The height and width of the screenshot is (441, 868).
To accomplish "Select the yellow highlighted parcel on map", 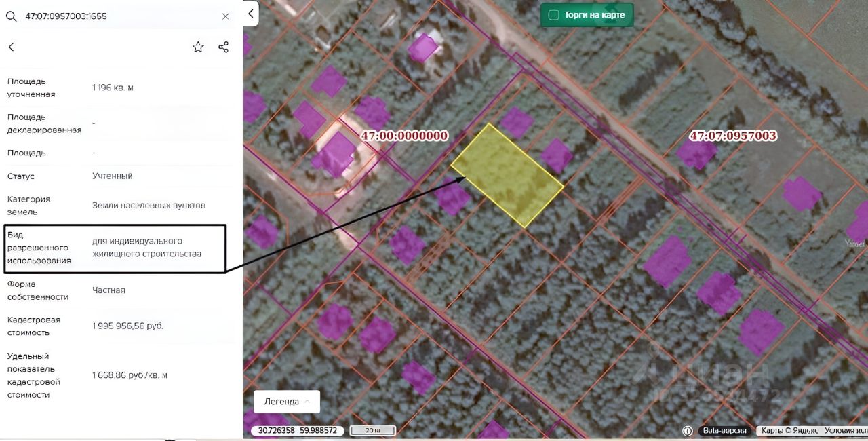I will (x=507, y=176).
